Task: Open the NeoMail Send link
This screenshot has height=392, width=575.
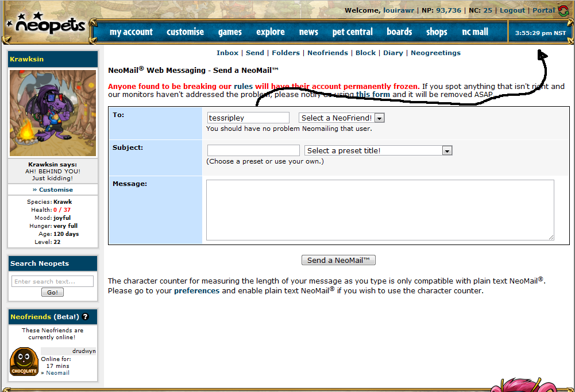Action: point(255,53)
